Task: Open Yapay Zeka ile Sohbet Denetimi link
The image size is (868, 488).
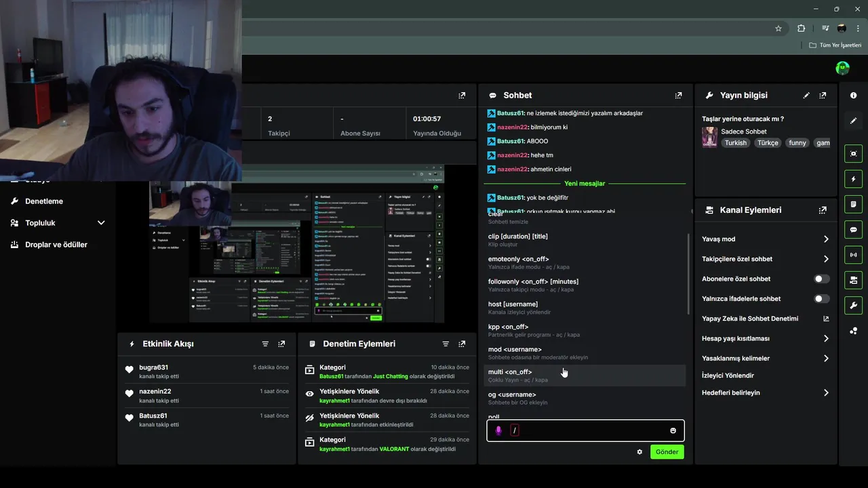Action: tap(766, 319)
